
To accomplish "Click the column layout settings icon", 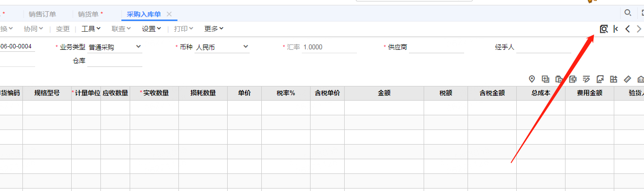I will (614, 79).
